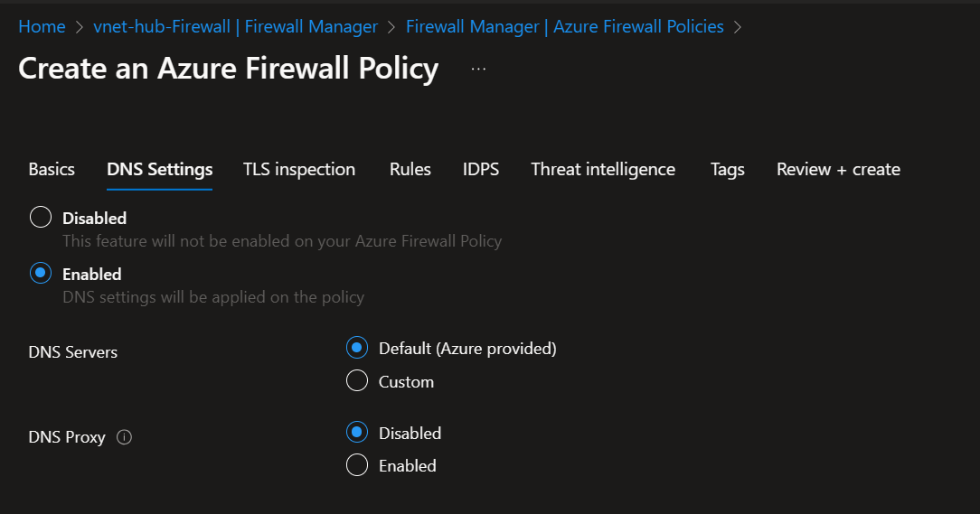Set DNS Proxy to Disabled

(x=357, y=433)
